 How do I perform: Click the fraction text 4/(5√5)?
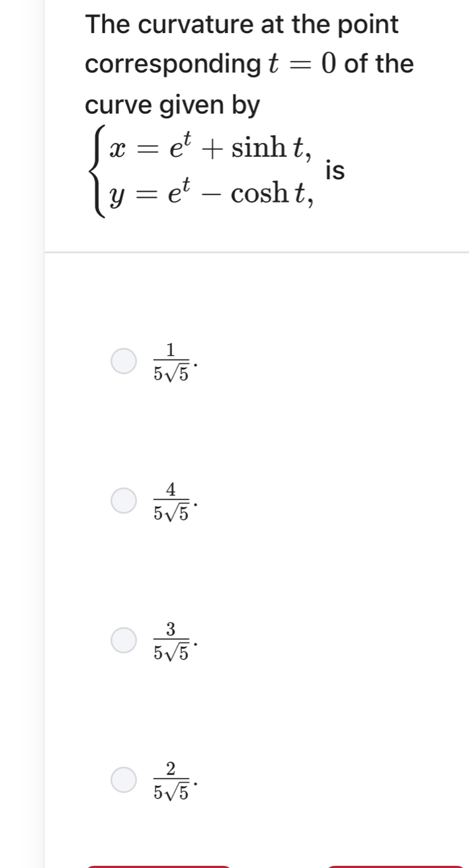[171, 501]
